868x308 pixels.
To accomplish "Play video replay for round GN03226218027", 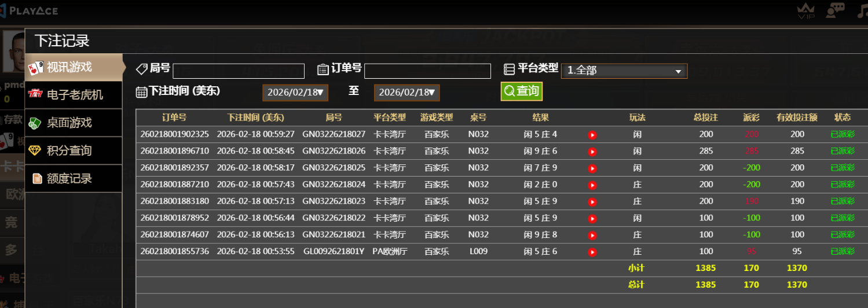I will click(592, 135).
